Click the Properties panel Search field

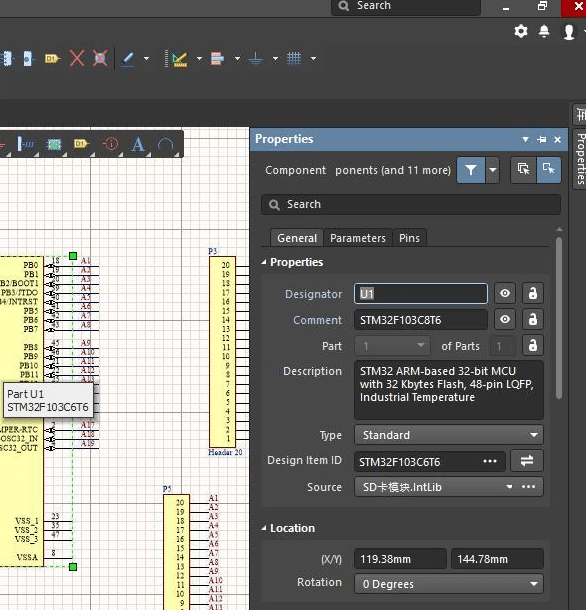(x=411, y=204)
